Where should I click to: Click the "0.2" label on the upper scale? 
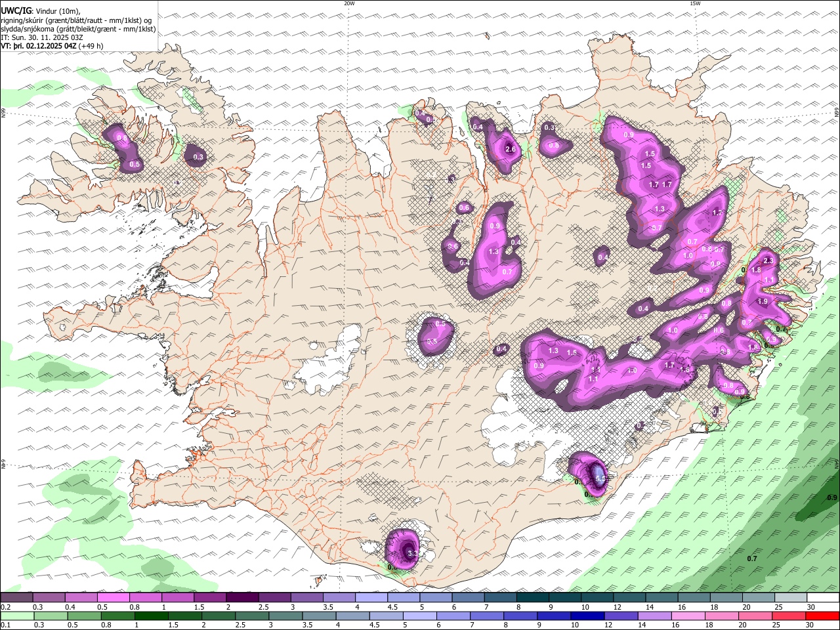point(6,607)
